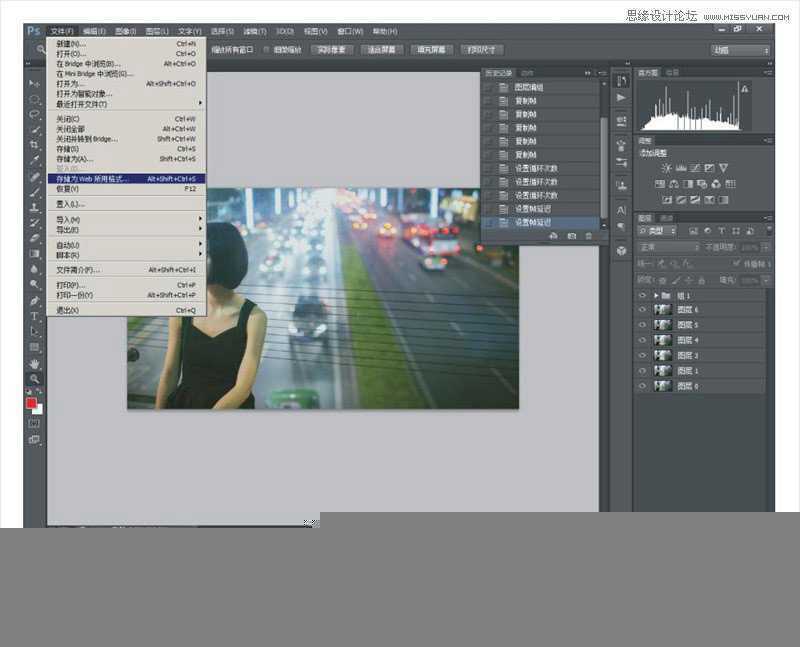800x647 pixels.
Task: Filter layers by pixel layers icon
Action: point(693,231)
